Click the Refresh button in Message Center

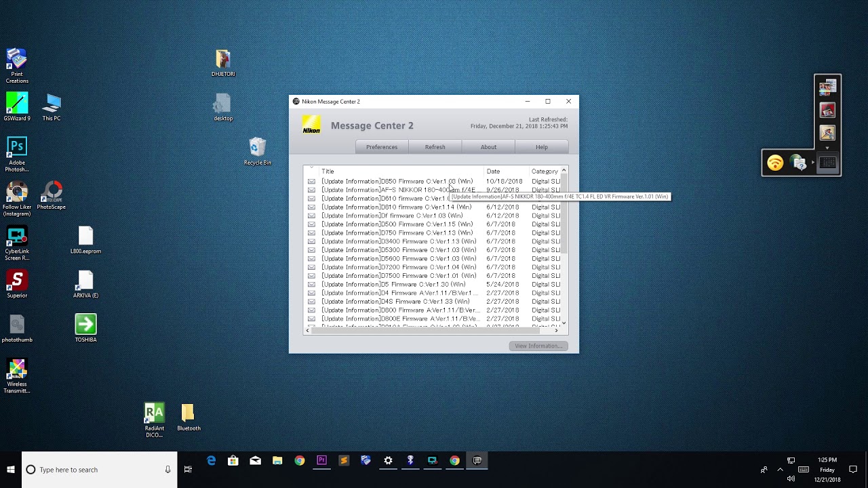[435, 147]
